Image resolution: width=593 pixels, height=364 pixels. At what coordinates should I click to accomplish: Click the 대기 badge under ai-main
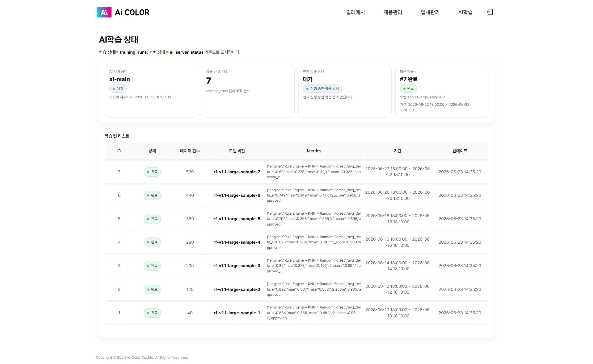click(x=118, y=89)
